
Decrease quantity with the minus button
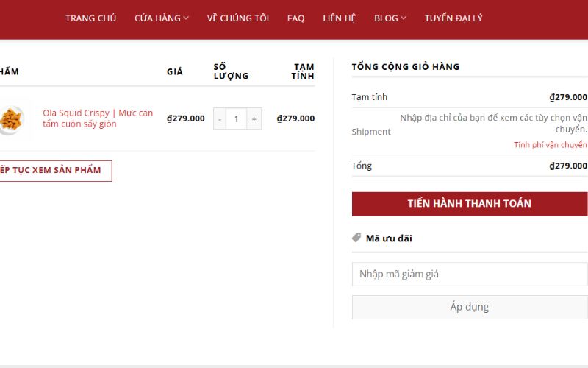pos(219,118)
